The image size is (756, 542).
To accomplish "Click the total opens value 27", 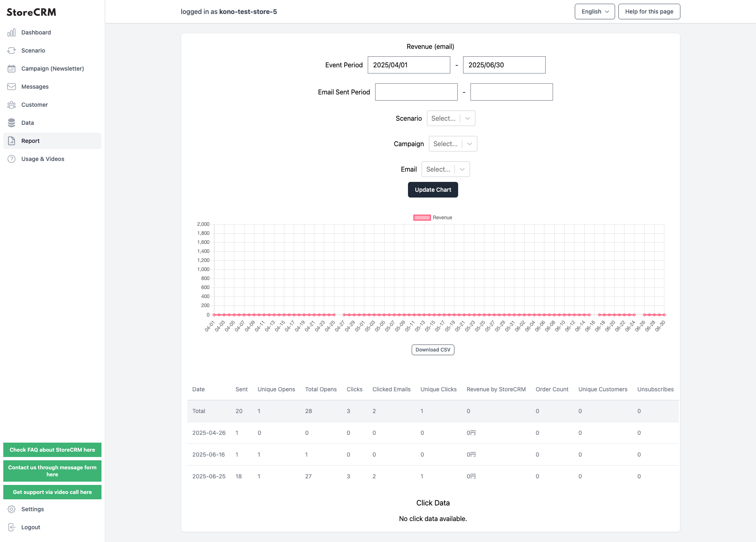I will [x=308, y=476].
